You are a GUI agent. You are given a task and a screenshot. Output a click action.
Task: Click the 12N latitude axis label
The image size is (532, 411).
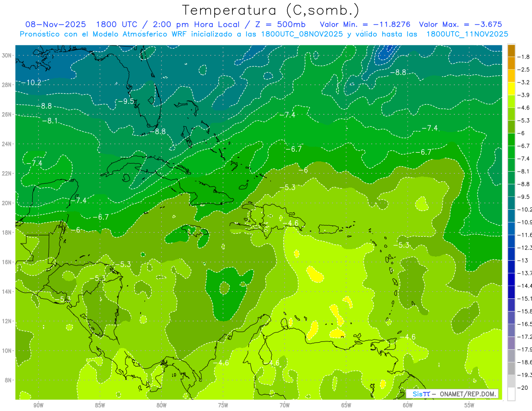pyautogui.click(x=8, y=321)
